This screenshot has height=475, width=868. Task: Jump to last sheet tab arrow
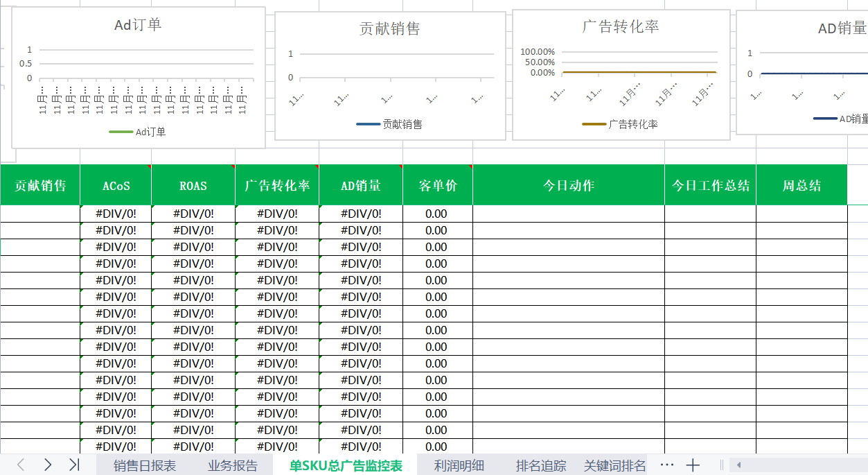tap(74, 465)
